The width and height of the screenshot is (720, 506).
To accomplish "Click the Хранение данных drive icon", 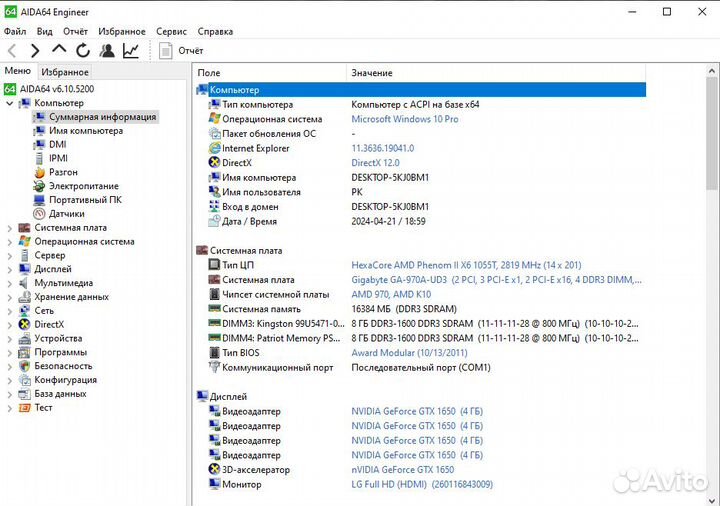I will click(x=25, y=297).
